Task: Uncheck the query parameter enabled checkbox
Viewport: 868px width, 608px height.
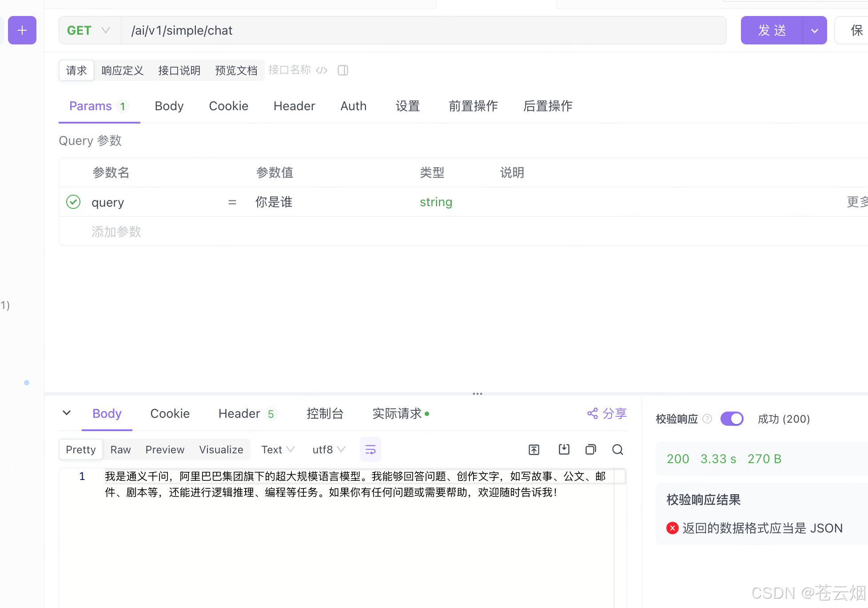Action: 73,202
